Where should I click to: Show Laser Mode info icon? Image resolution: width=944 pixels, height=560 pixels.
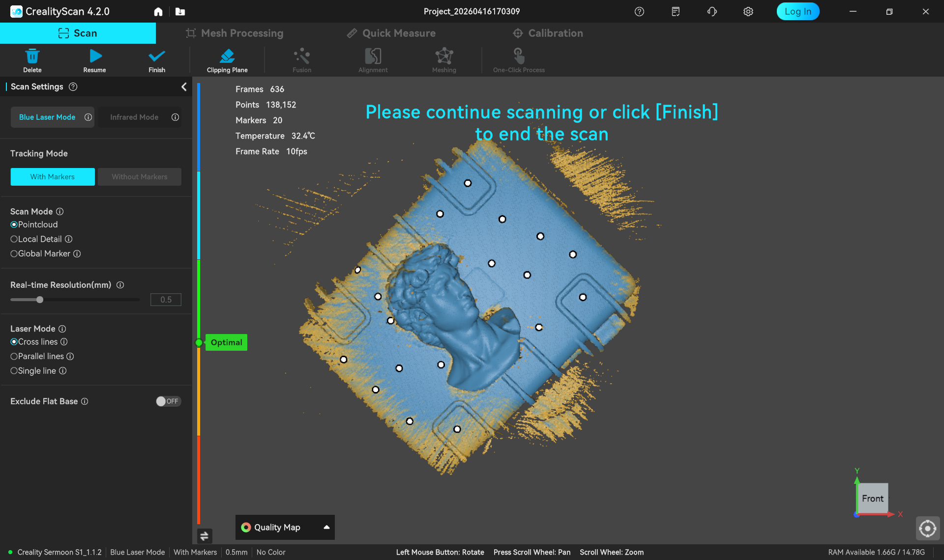[62, 329]
